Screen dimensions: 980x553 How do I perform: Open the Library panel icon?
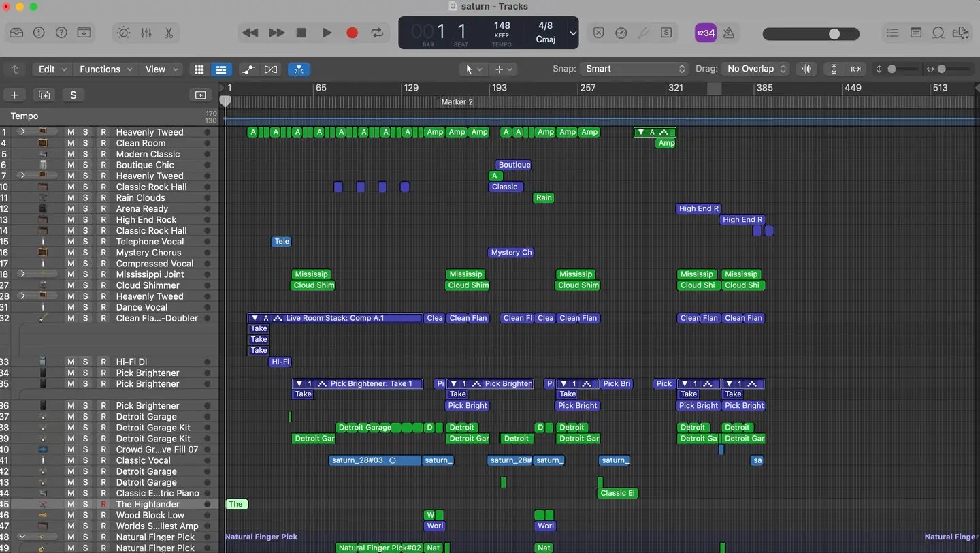pos(16,33)
